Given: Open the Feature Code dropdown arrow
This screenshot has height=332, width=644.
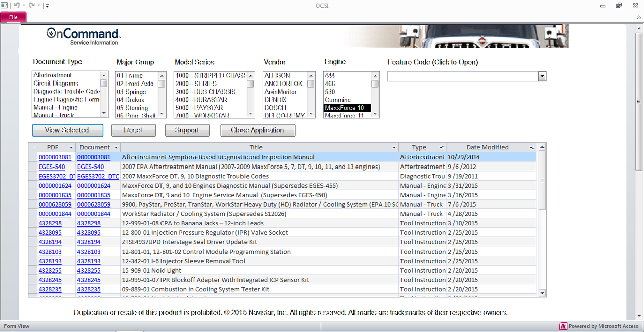Looking at the screenshot, I should click(x=542, y=76).
